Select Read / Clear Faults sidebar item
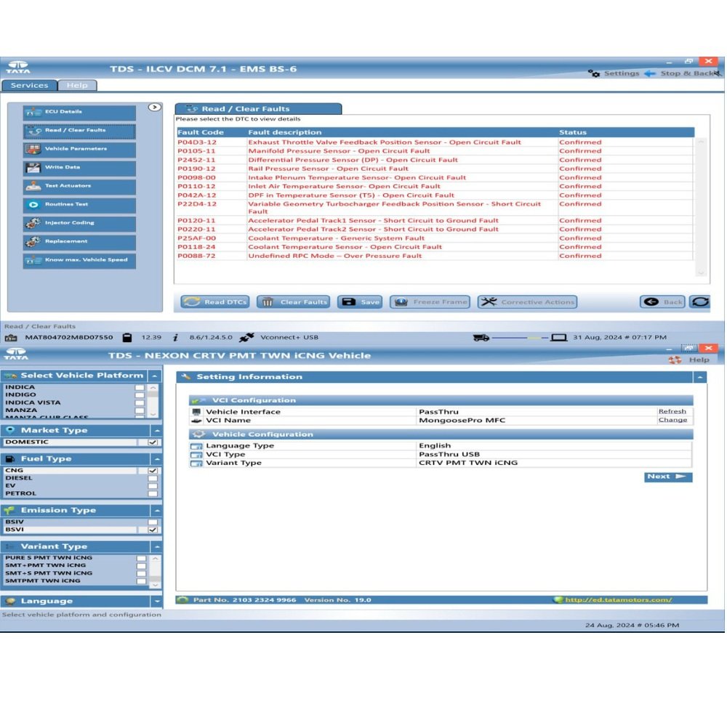Viewport: 727px width, 728px height. click(x=79, y=131)
